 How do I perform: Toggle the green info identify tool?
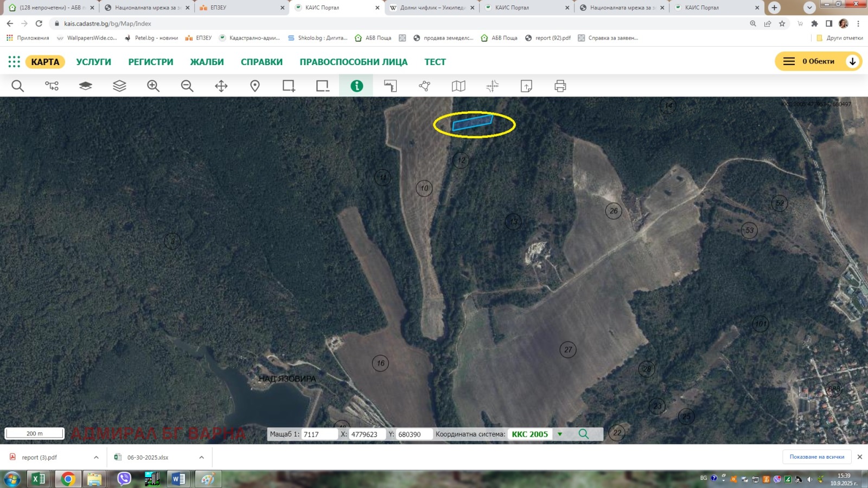[x=356, y=86]
